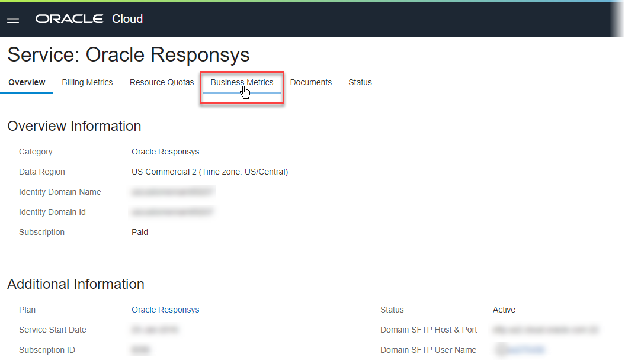The width and height of the screenshot is (625, 364).
Task: Click the Paid subscription value
Action: (x=140, y=232)
